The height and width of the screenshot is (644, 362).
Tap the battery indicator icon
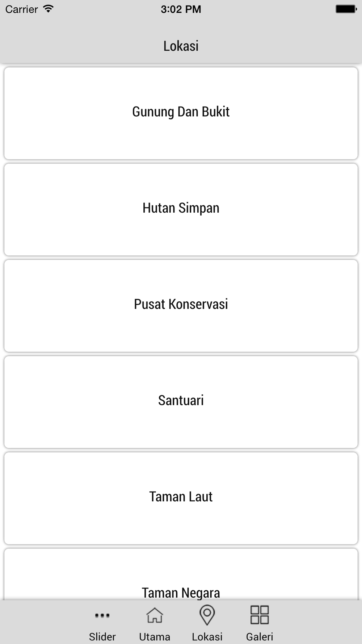pos(346,9)
